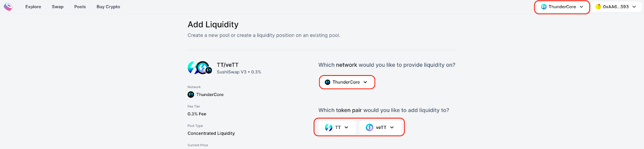Click the TT/veTT pair token logo
This screenshot has width=644, height=149.
[200, 68]
